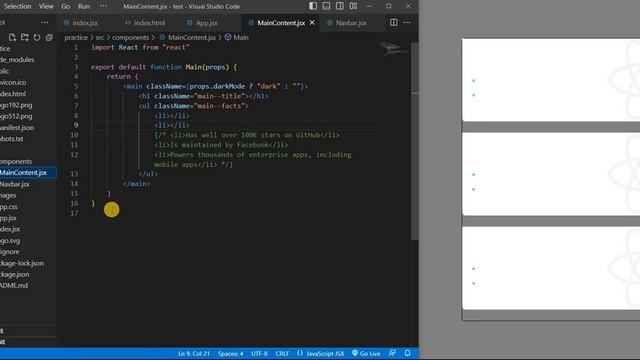
Task: Click the components breadcrumb segment
Action: tap(131, 38)
